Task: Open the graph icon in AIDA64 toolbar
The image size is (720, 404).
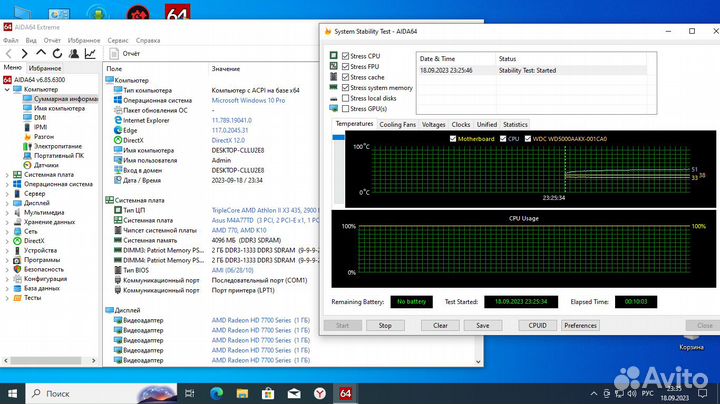Action: coord(90,54)
